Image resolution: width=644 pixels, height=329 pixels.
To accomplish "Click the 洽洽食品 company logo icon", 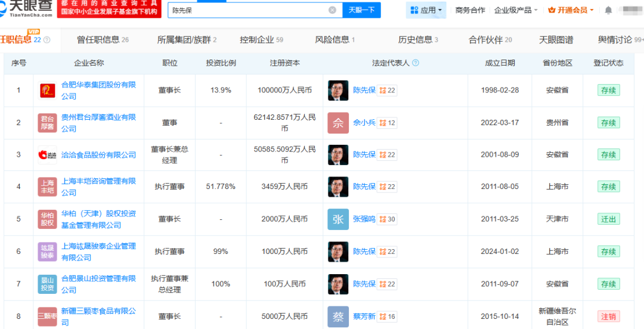I will click(x=47, y=155).
